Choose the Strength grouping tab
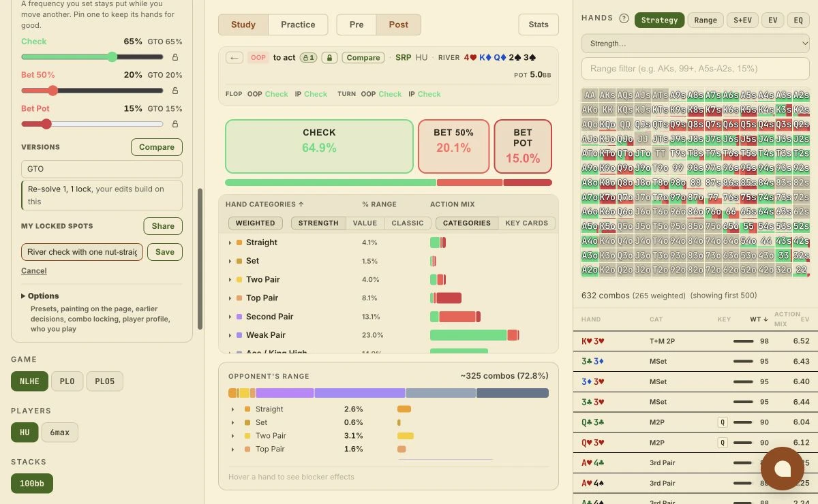 point(318,223)
